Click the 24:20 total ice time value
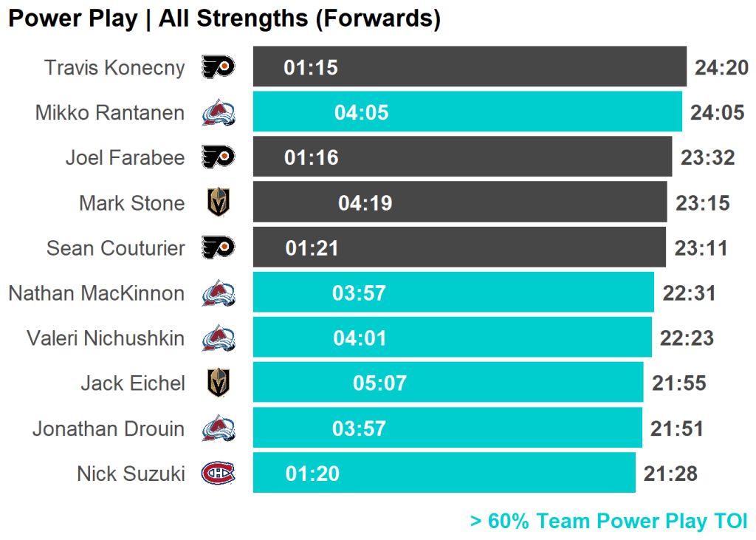 721,68
